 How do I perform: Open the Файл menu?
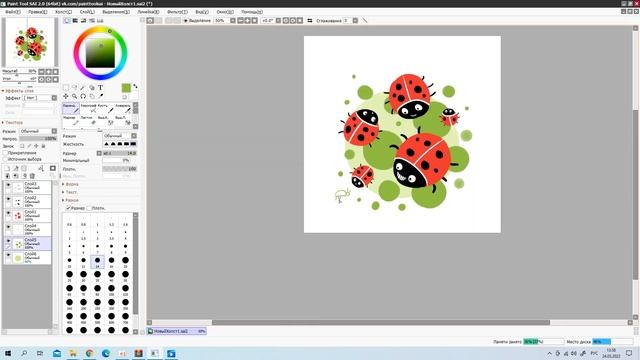12,12
